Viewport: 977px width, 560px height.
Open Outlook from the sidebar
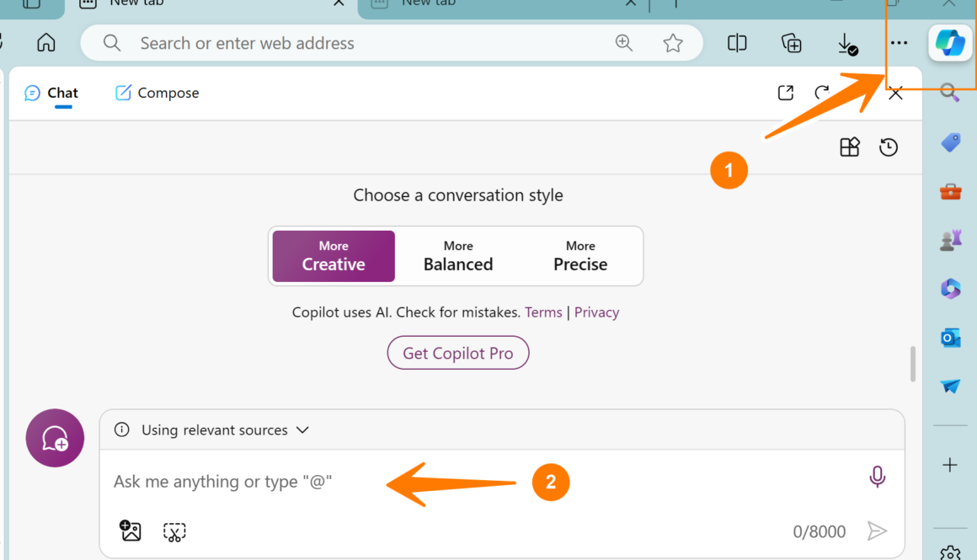point(950,337)
